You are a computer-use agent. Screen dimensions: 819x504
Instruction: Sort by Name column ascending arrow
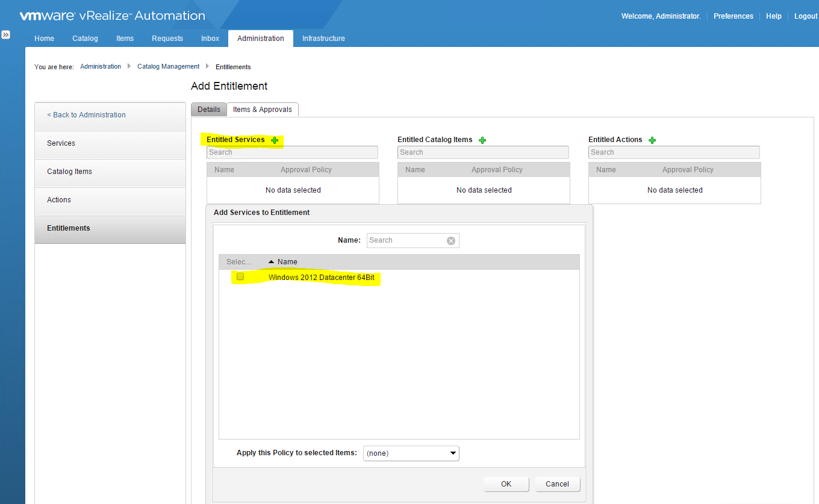(271, 262)
